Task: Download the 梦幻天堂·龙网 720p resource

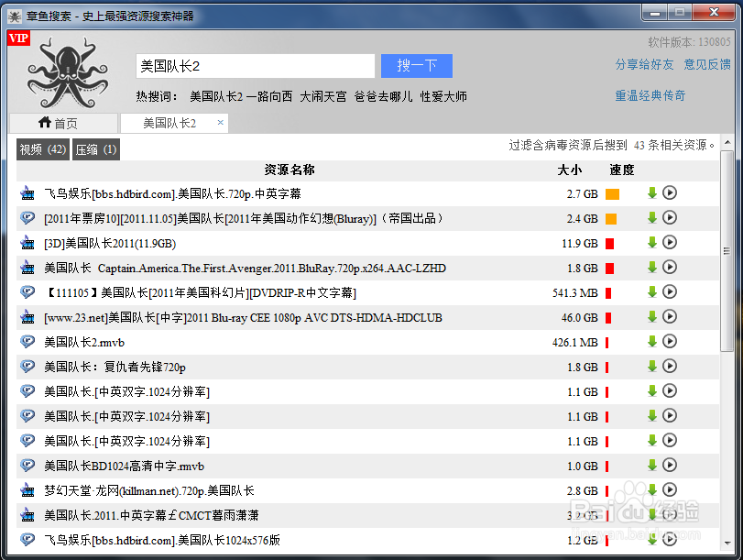Action: coord(652,489)
